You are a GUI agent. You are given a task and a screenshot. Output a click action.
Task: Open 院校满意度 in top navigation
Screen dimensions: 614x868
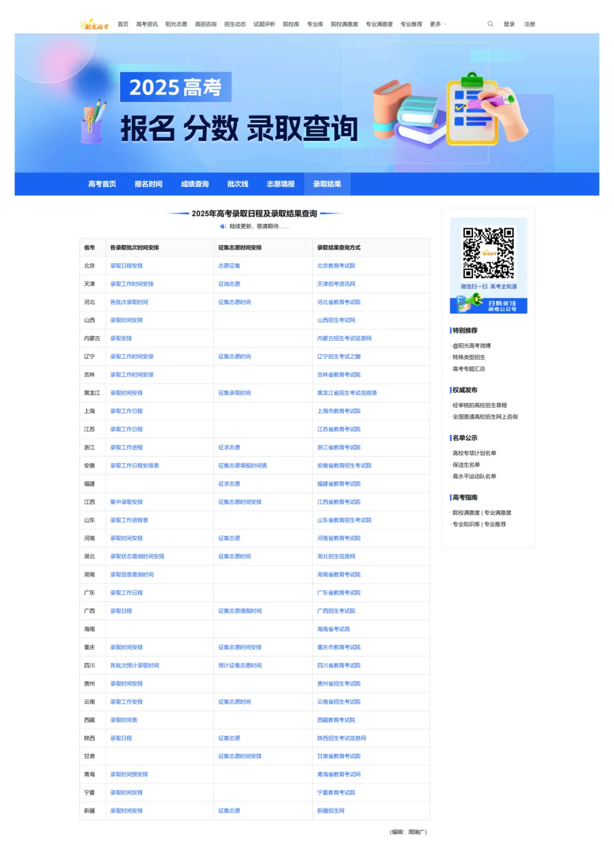click(345, 24)
